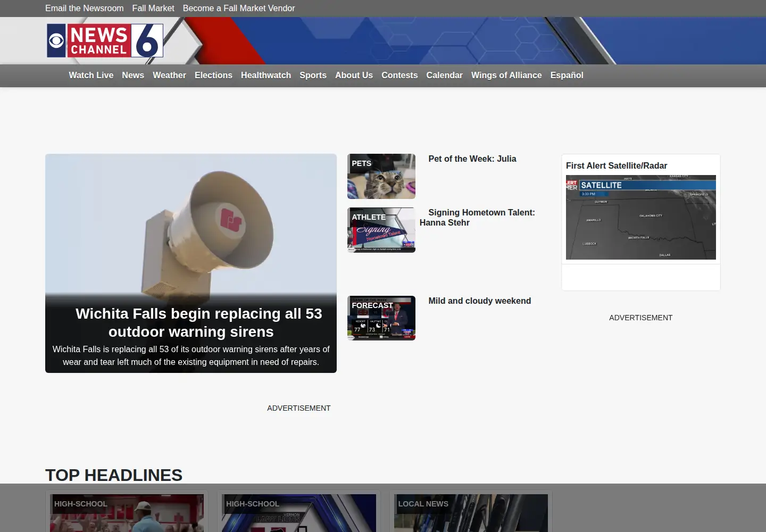View the satellite radar map image
The image size is (766, 532).
tap(641, 217)
